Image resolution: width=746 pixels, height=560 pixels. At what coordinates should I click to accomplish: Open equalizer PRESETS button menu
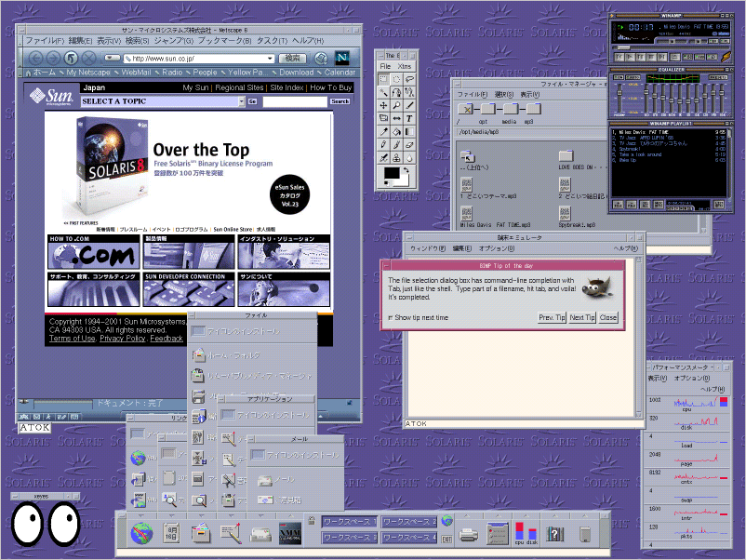coord(718,77)
